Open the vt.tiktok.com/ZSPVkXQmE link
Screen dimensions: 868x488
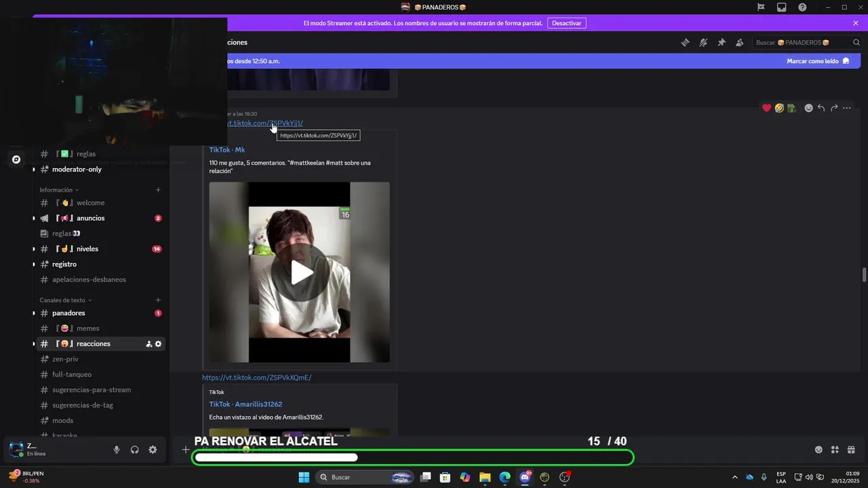[x=256, y=378]
